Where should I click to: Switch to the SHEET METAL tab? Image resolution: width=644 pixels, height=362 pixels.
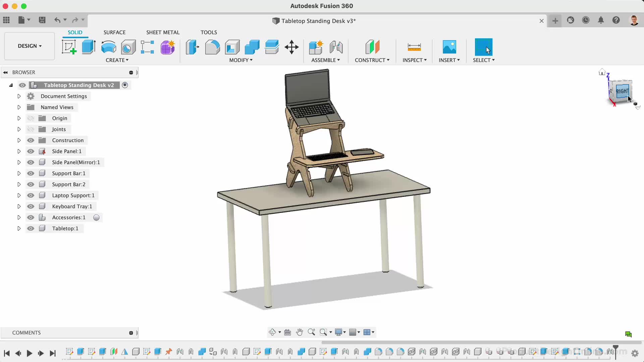click(x=163, y=32)
